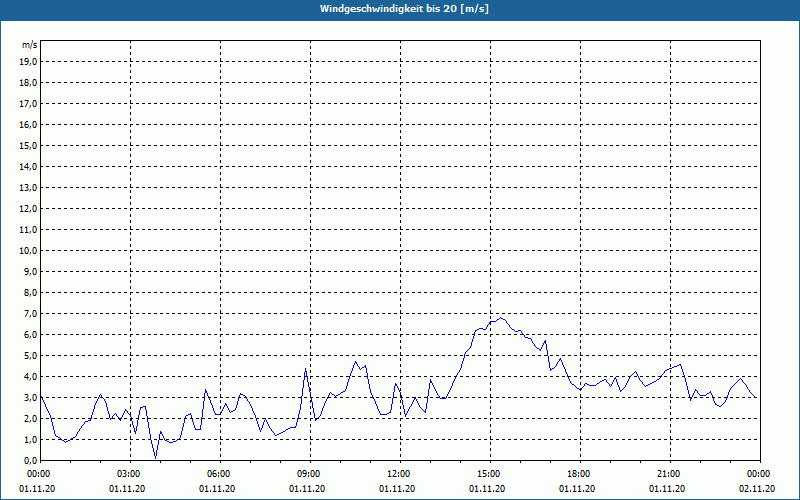Click the 10,0 y-axis label

29,251
